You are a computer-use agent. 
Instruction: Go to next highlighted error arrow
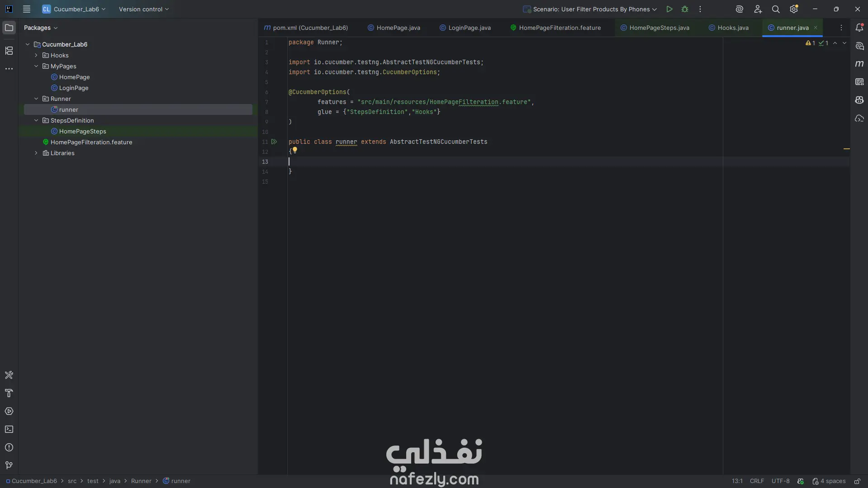click(844, 43)
